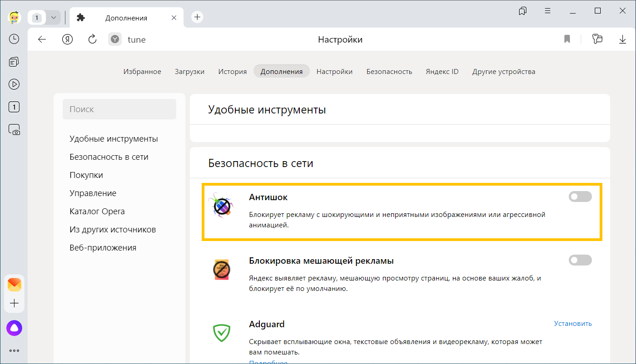This screenshot has width=636, height=364.
Task: Click the Настройки page title in toolbar
Action: point(340,39)
